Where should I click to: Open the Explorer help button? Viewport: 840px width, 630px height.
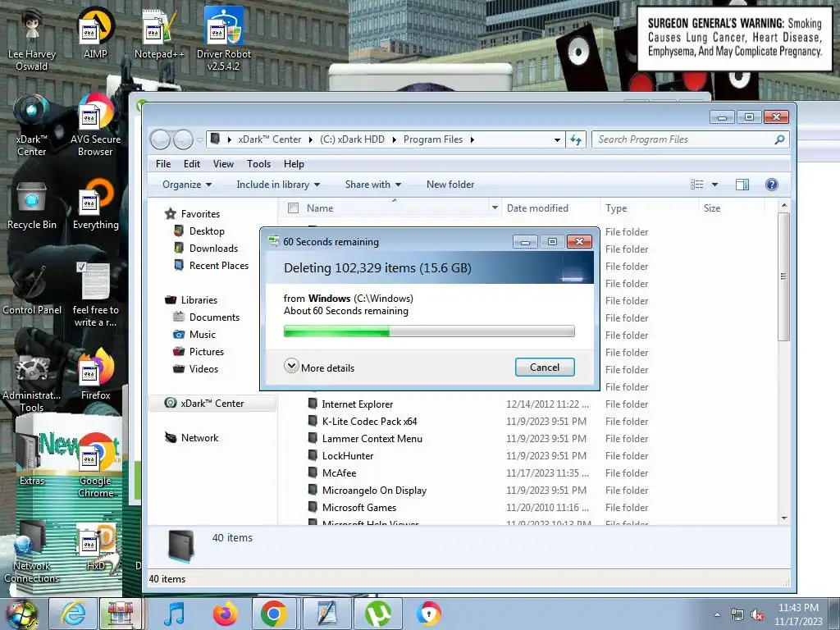tap(771, 185)
